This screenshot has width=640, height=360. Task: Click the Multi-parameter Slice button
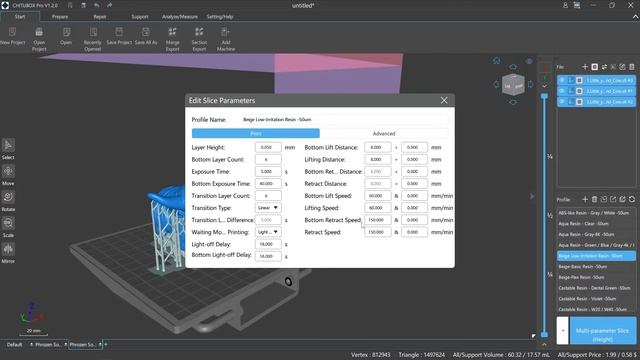coord(602,330)
